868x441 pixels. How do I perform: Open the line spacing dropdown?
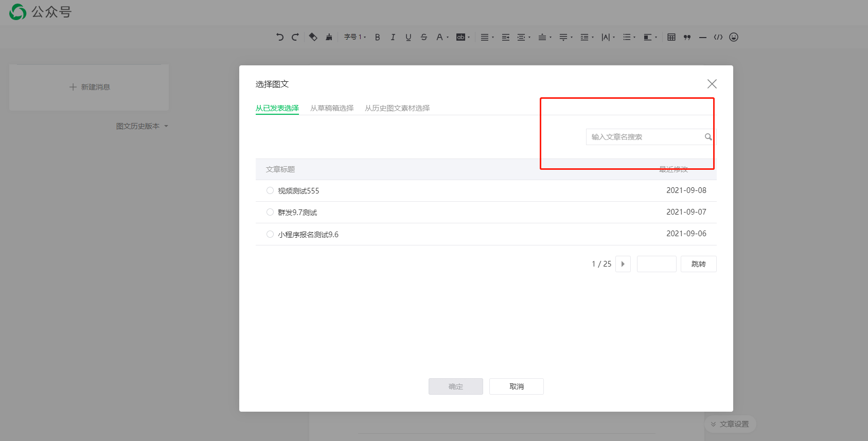tap(587, 37)
